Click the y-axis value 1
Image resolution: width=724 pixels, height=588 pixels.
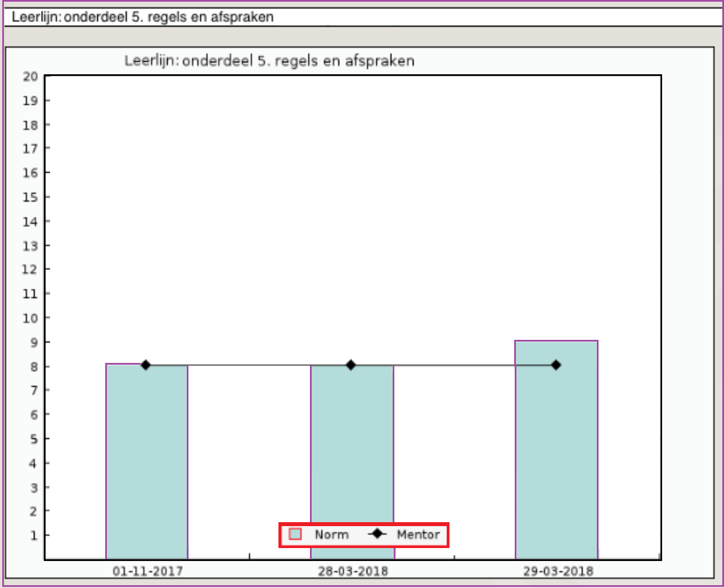34,535
